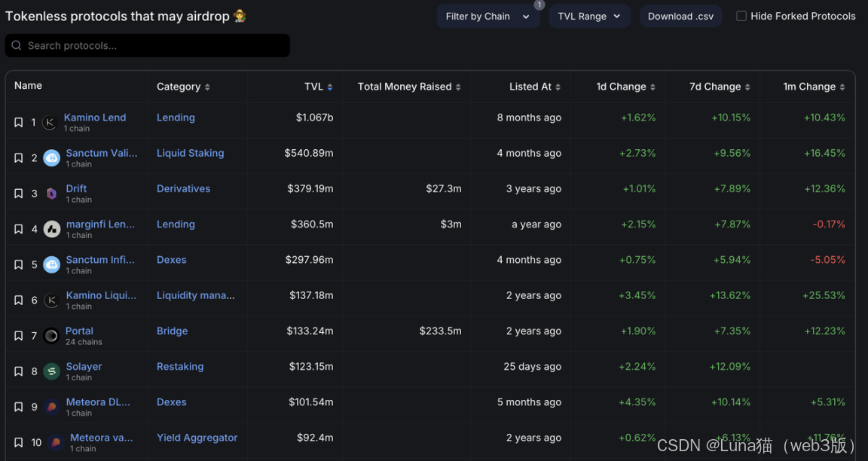Click the Kamino Liquidity logo icon
Screen dimensions: 868x461
(51, 300)
